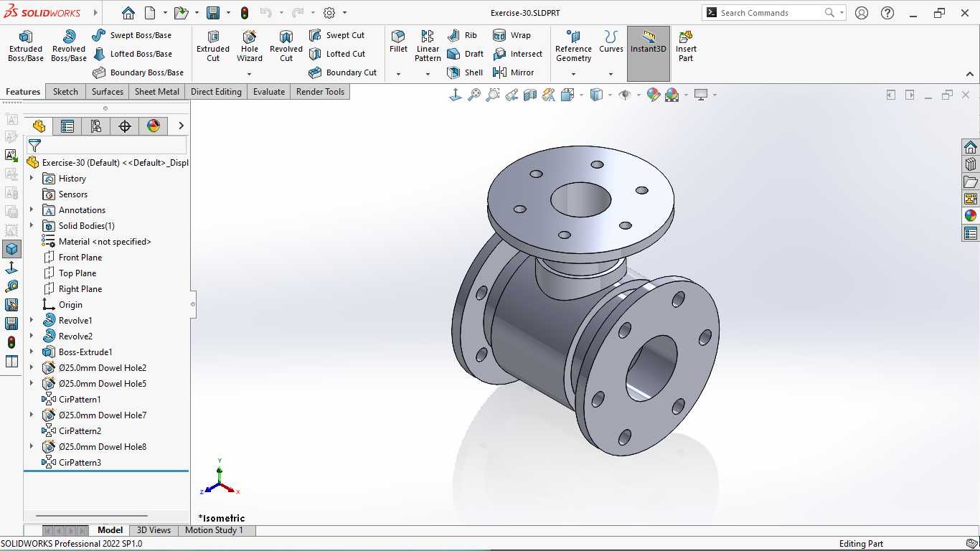This screenshot has width=980, height=551.
Task: Select the Rib feature
Action: click(461, 35)
